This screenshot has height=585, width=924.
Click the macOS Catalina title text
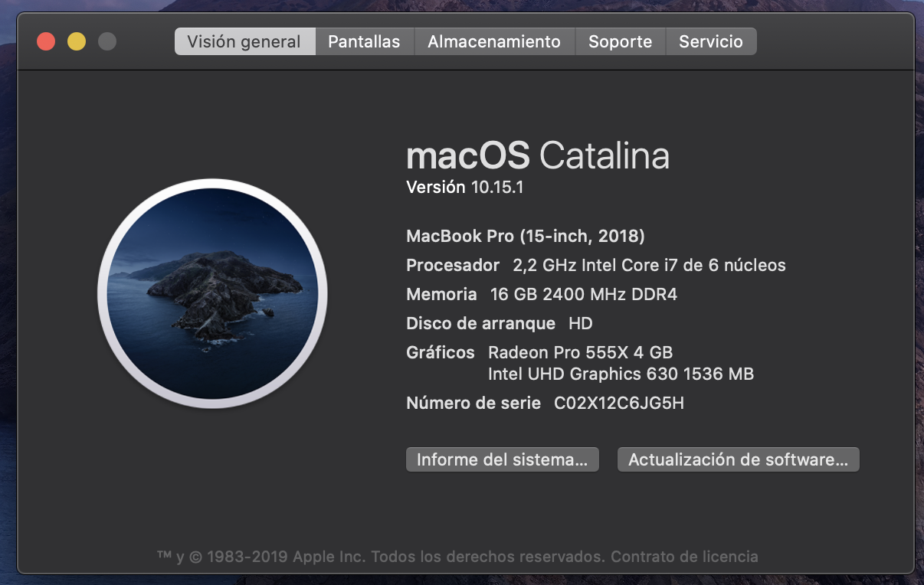click(x=538, y=155)
